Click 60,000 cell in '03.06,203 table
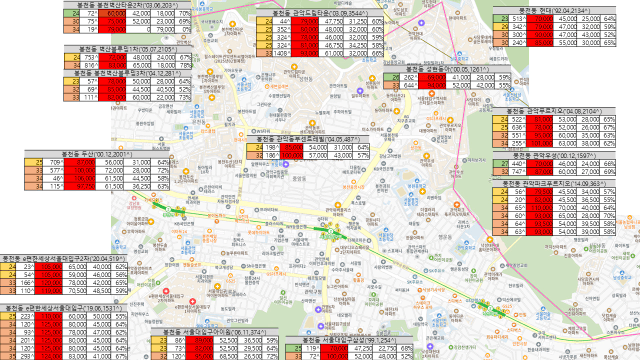Viewport: 640px width, 360px height. [112, 13]
